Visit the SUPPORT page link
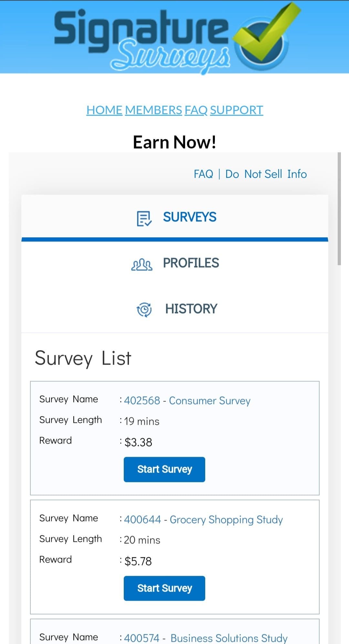 [x=237, y=110]
